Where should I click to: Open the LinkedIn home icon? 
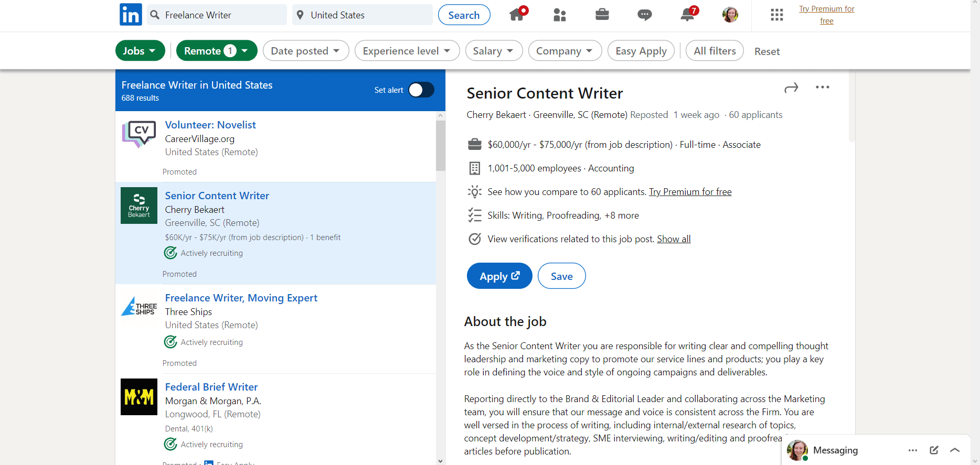point(517,15)
